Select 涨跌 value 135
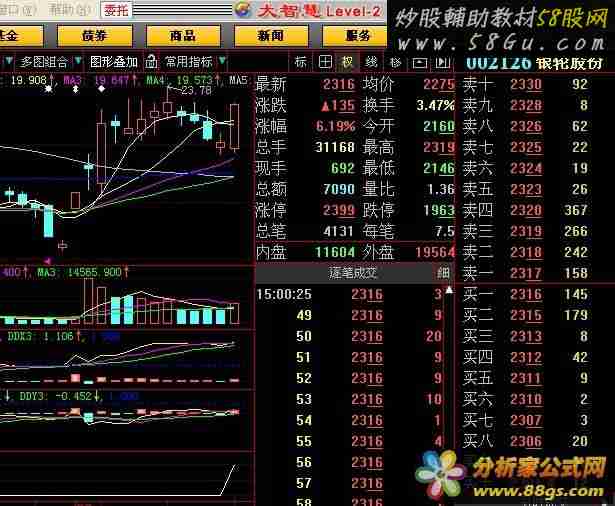This screenshot has width=615, height=506. pyautogui.click(x=338, y=105)
